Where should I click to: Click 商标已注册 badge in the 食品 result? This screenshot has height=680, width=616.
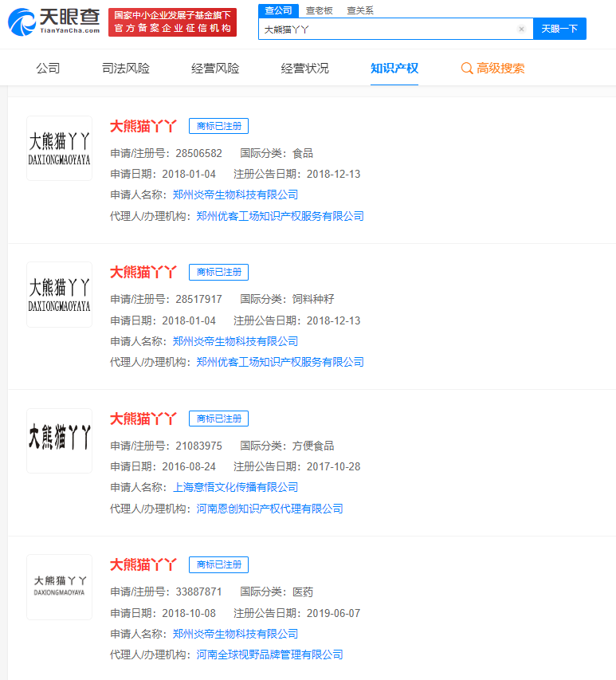219,126
